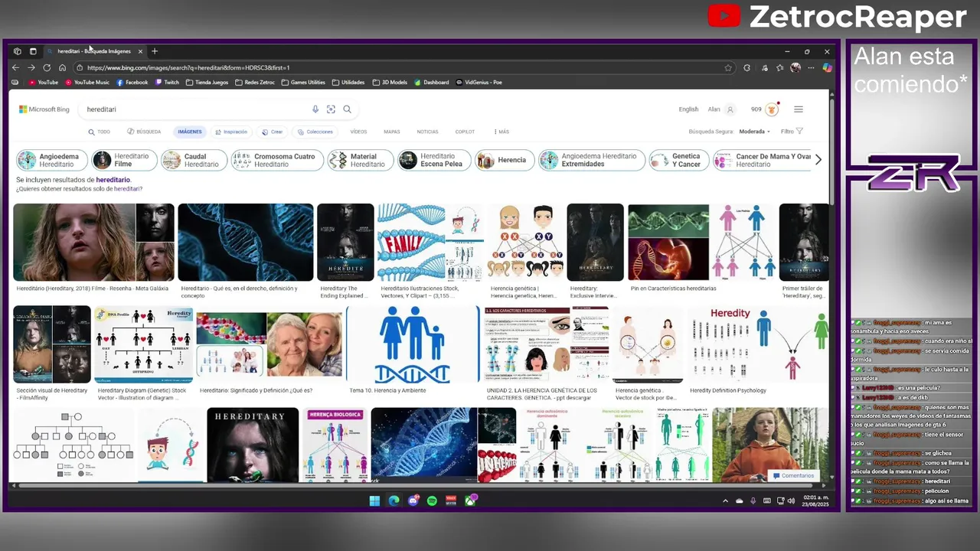This screenshot has width=980, height=551.
Task: Open Windows Start button on taskbar
Action: (x=374, y=500)
